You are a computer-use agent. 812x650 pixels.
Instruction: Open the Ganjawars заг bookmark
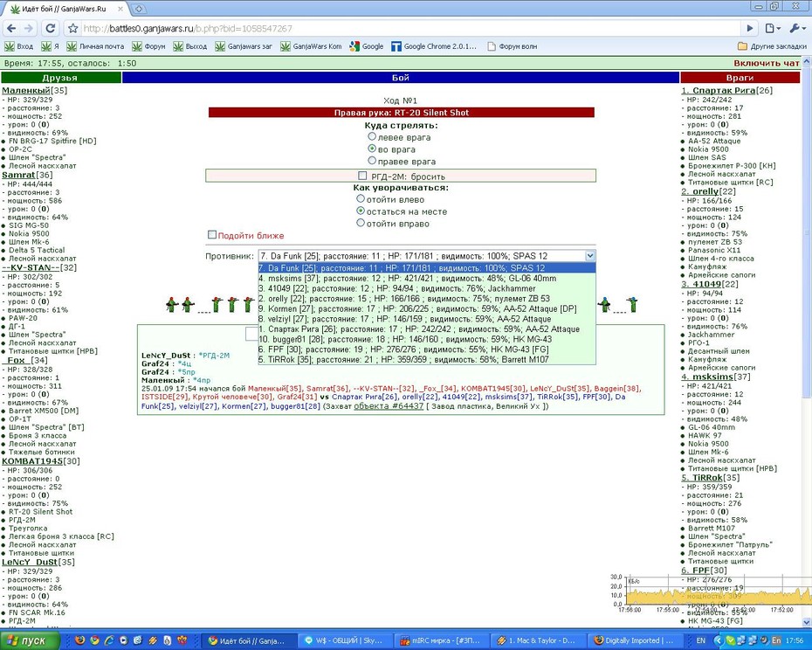[244, 46]
